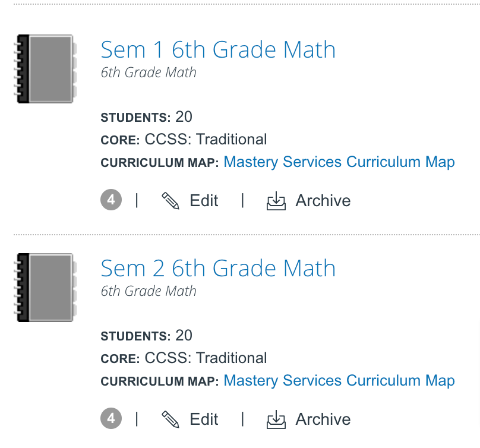Open Sem 1 Mastery Services Curriculum Map link
480x448 pixels.
pos(339,162)
